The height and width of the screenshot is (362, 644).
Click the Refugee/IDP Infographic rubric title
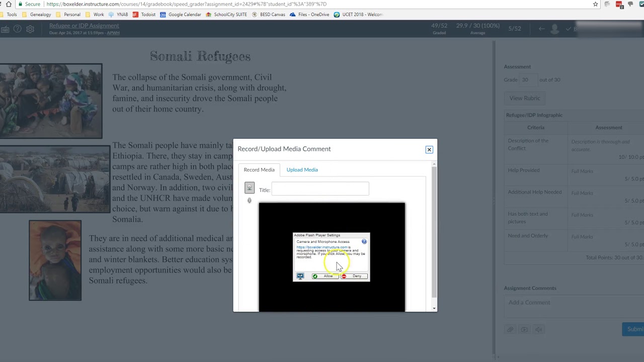click(x=534, y=115)
